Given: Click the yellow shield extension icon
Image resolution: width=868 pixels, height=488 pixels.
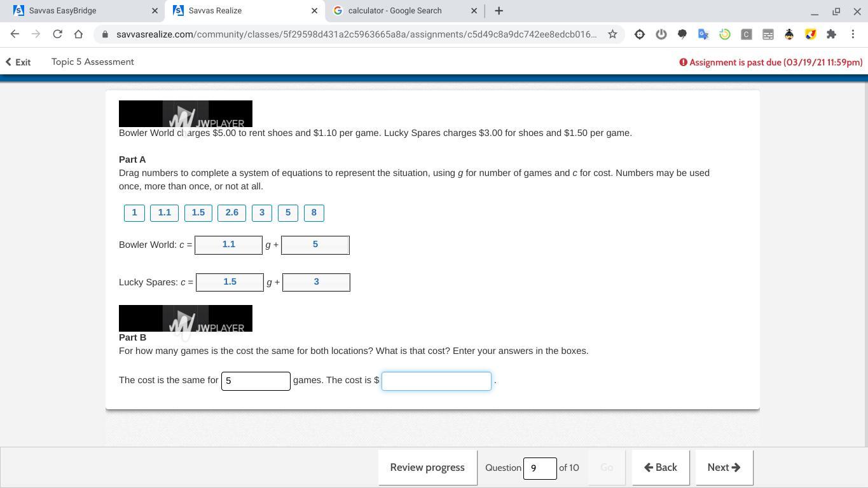Looking at the screenshot, I should point(810,34).
